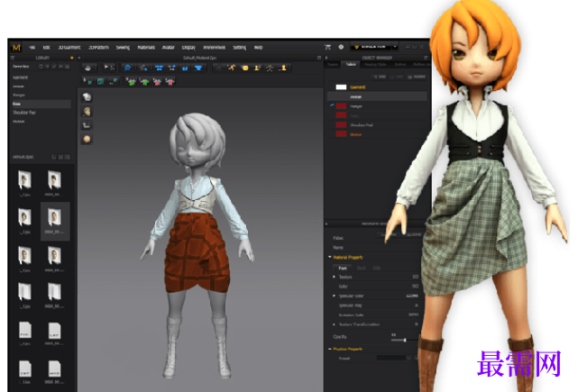Select Hanger in the library list
Screen dimensions: 578x392
19,95
